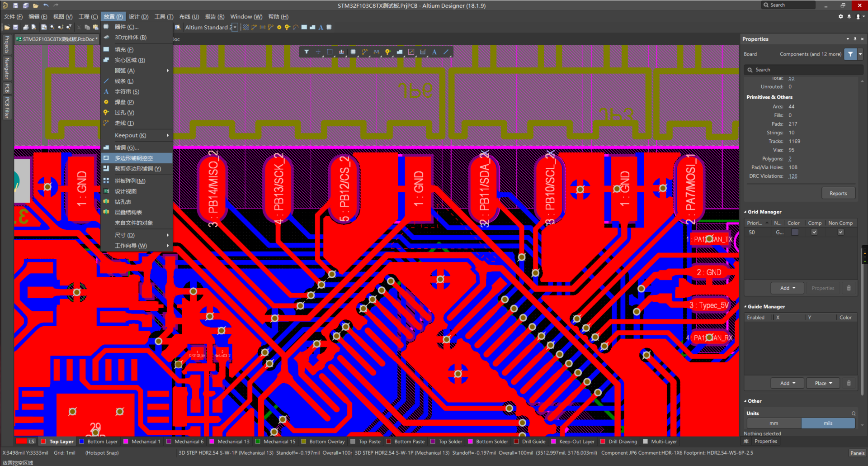Activate interactive route tool in active bar
The height and width of the screenshot is (466, 868).
[364, 52]
